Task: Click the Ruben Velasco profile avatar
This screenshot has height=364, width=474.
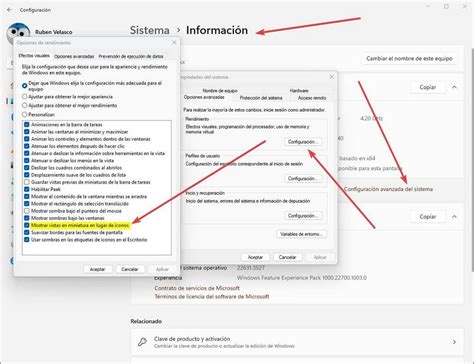Action: tap(18, 32)
